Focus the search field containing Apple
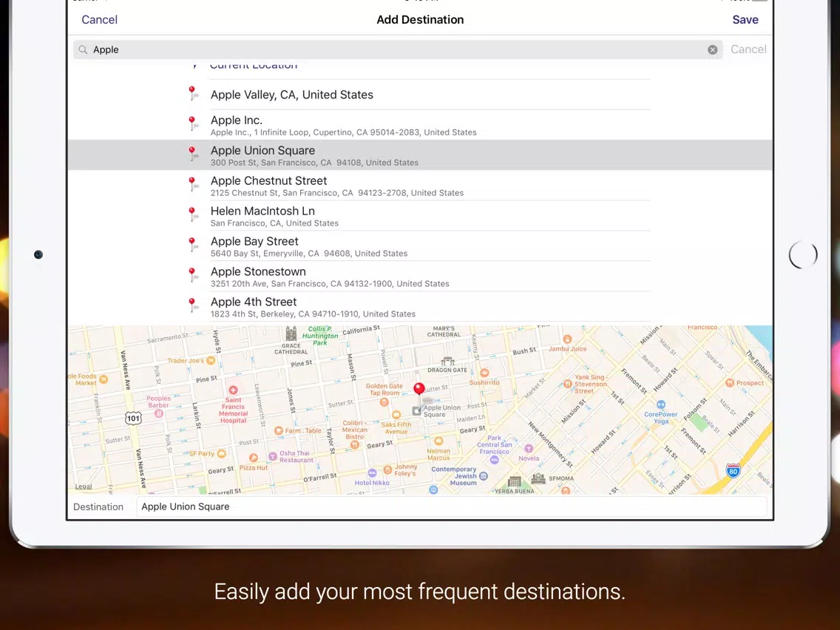840x630 pixels. click(398, 50)
